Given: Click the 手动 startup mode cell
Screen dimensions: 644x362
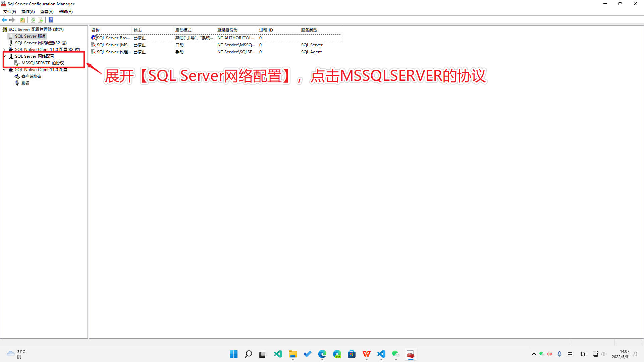Looking at the screenshot, I should [179, 52].
